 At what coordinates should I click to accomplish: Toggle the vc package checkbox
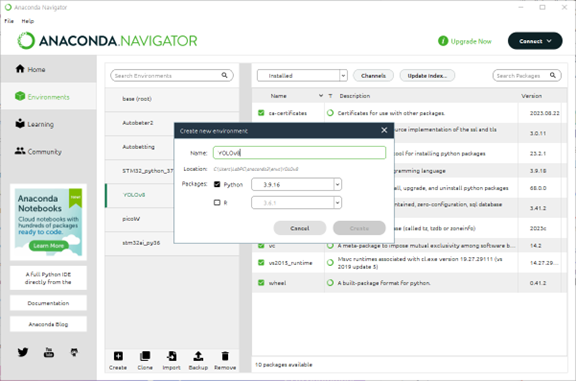pyautogui.click(x=261, y=245)
